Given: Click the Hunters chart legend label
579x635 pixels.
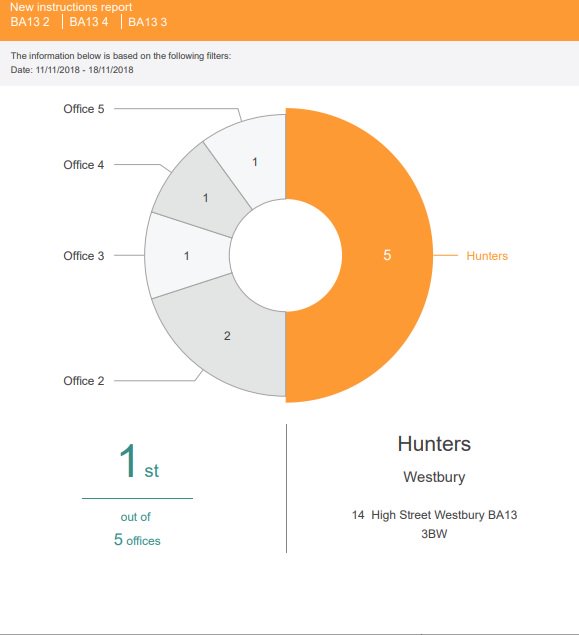Looking at the screenshot, I should click(x=487, y=256).
